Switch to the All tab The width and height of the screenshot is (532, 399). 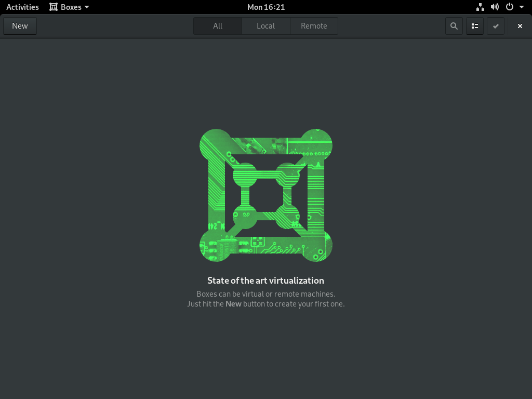click(218, 26)
